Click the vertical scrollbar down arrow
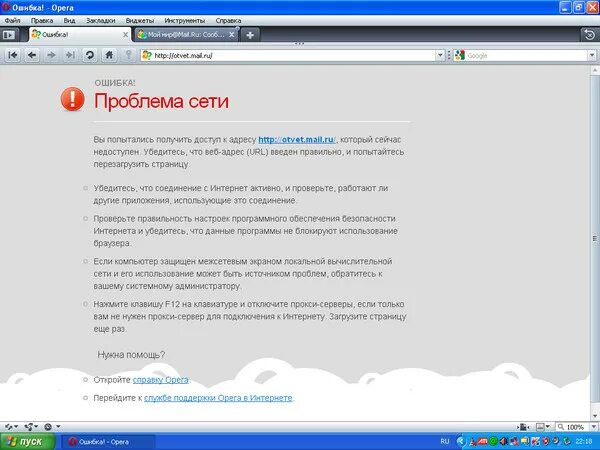Screen dimensions: 600x450 pyautogui.click(x=595, y=416)
